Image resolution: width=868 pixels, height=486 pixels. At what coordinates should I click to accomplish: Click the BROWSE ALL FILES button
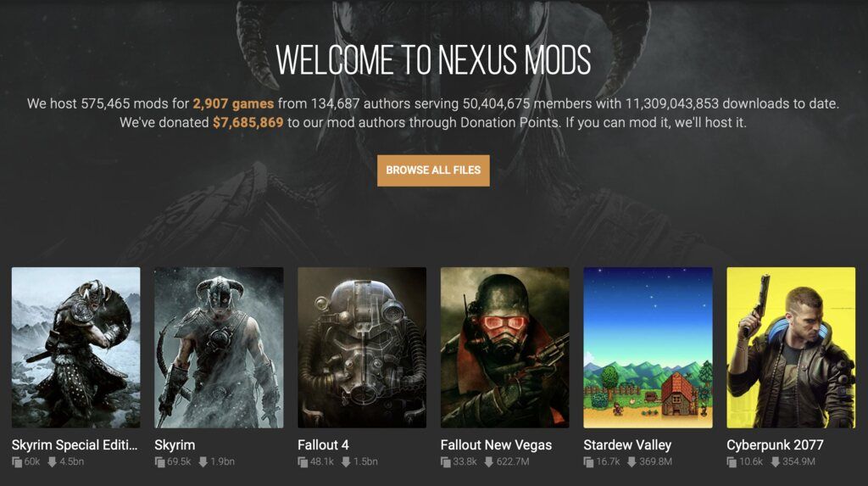coord(433,170)
